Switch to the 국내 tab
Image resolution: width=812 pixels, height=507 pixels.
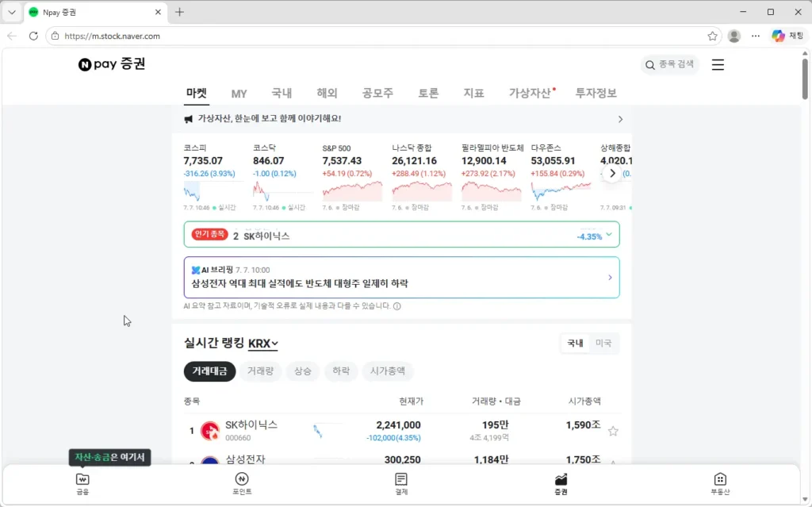[x=282, y=94]
